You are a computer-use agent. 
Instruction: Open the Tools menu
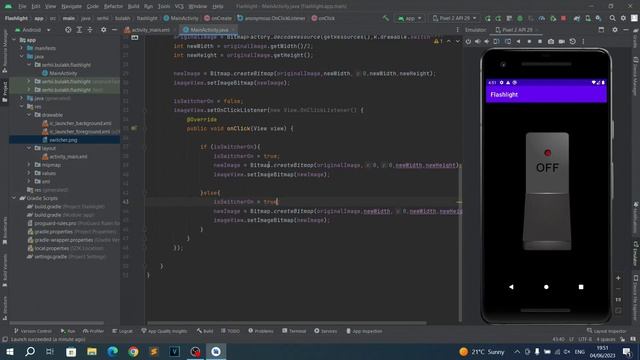pos(164,7)
